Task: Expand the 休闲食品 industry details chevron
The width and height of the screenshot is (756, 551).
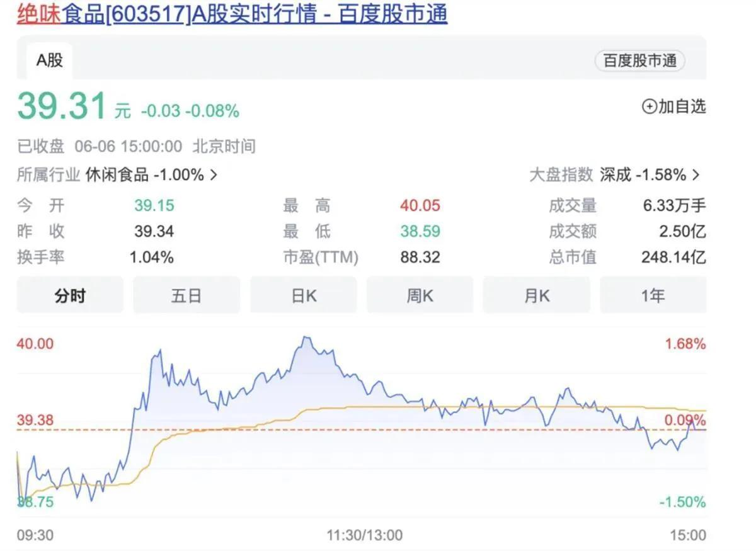Action: click(x=214, y=174)
